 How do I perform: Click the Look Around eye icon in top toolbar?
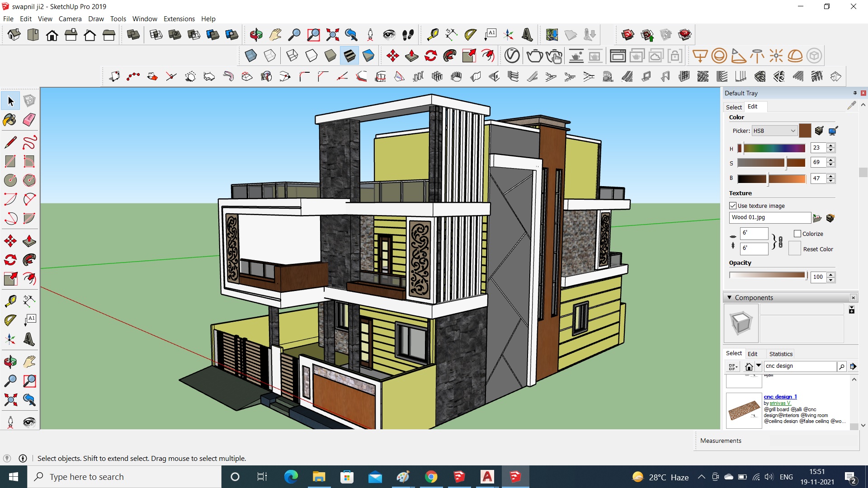click(x=389, y=35)
